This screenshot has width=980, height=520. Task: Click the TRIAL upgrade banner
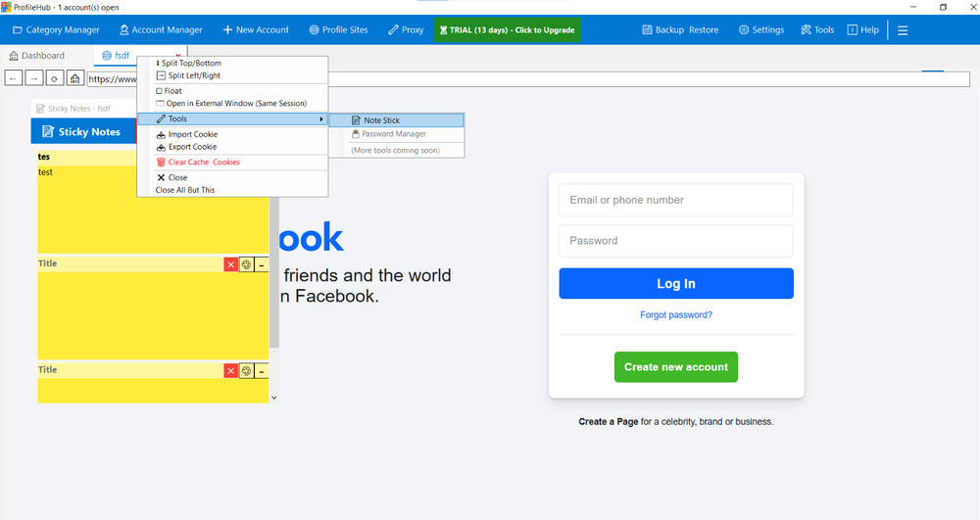coord(507,30)
